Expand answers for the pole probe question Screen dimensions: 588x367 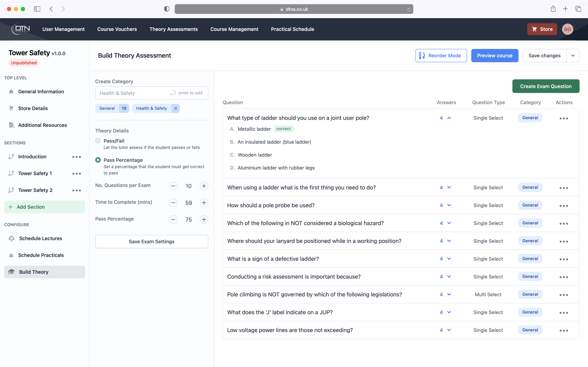click(449, 205)
